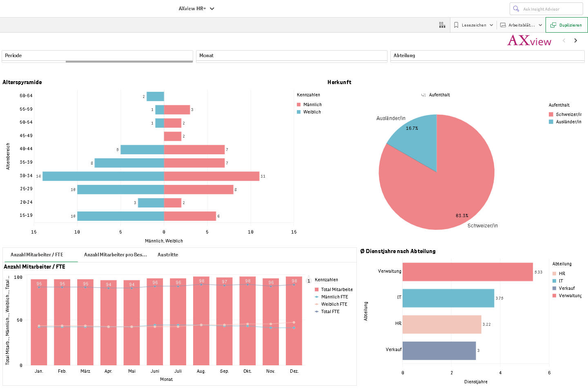This screenshot has width=588, height=389.
Task: Click the Männlich legend swatch in Alterspyramide
Action: tap(299, 105)
